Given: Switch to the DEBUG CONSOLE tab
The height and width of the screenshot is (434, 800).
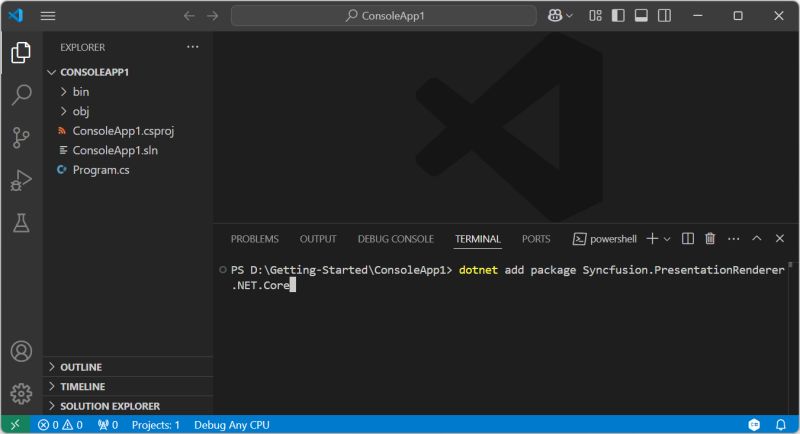Looking at the screenshot, I should (x=395, y=239).
